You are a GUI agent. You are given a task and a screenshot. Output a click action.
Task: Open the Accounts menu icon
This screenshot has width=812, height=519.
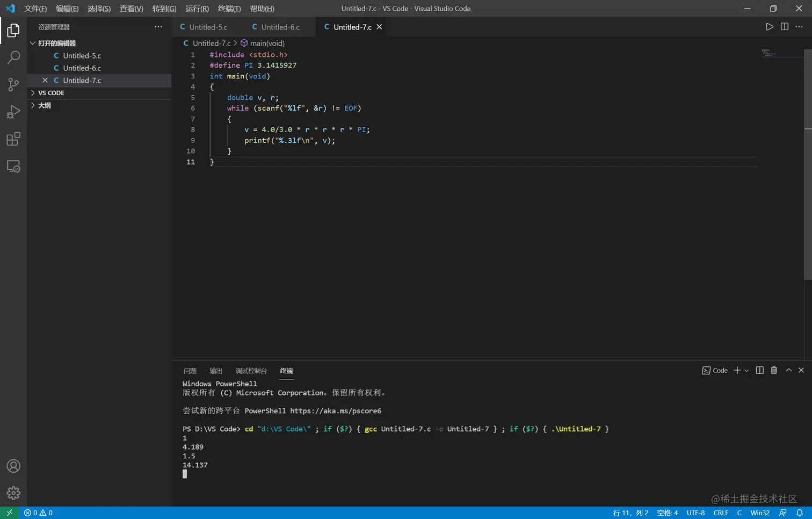click(x=13, y=466)
